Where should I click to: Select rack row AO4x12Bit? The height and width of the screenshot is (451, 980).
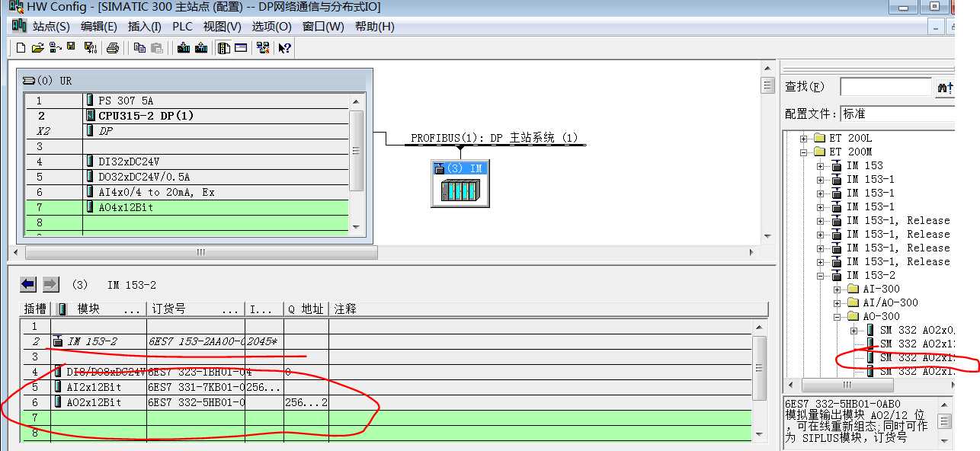[187, 207]
